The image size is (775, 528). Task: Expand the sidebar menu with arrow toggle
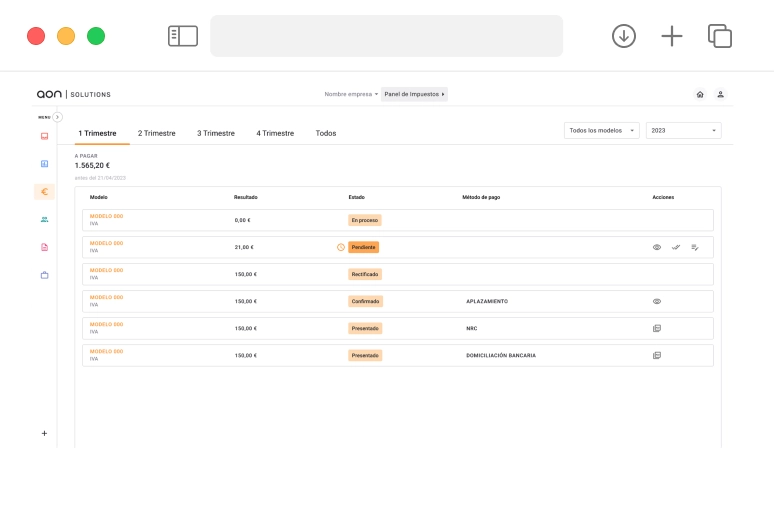tap(57, 117)
